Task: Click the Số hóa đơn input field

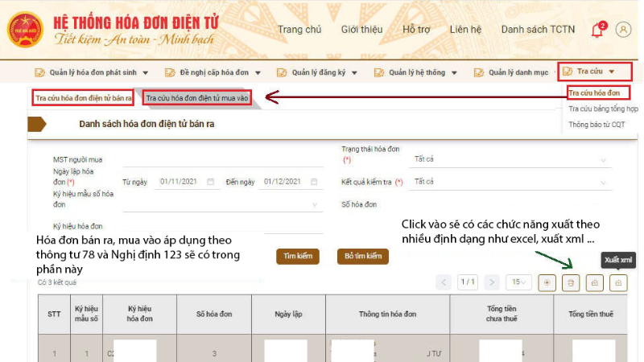Action: pos(509,205)
